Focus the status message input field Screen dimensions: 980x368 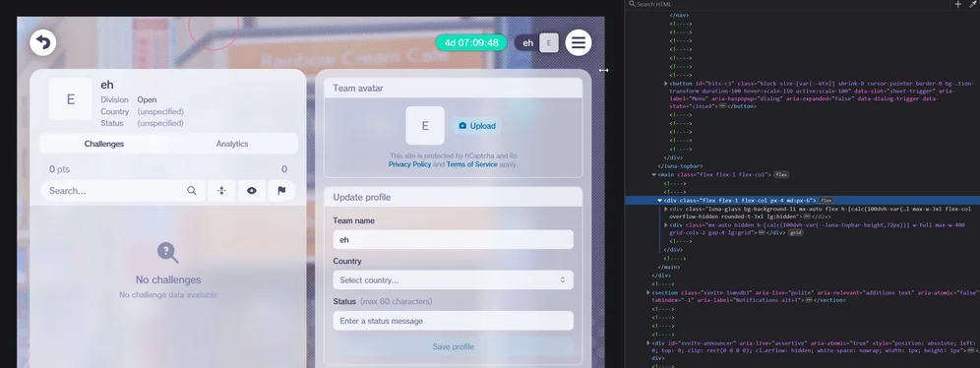454,321
